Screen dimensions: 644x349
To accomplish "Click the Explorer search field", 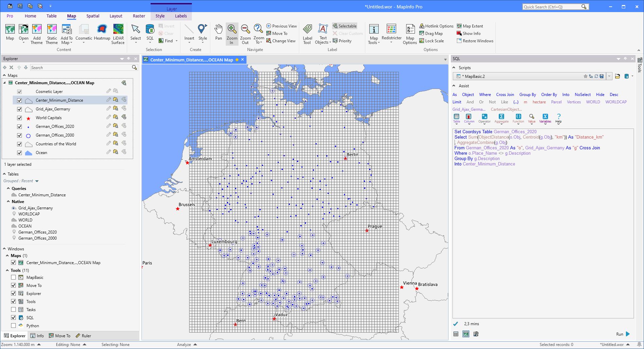I will pyautogui.click(x=84, y=67).
